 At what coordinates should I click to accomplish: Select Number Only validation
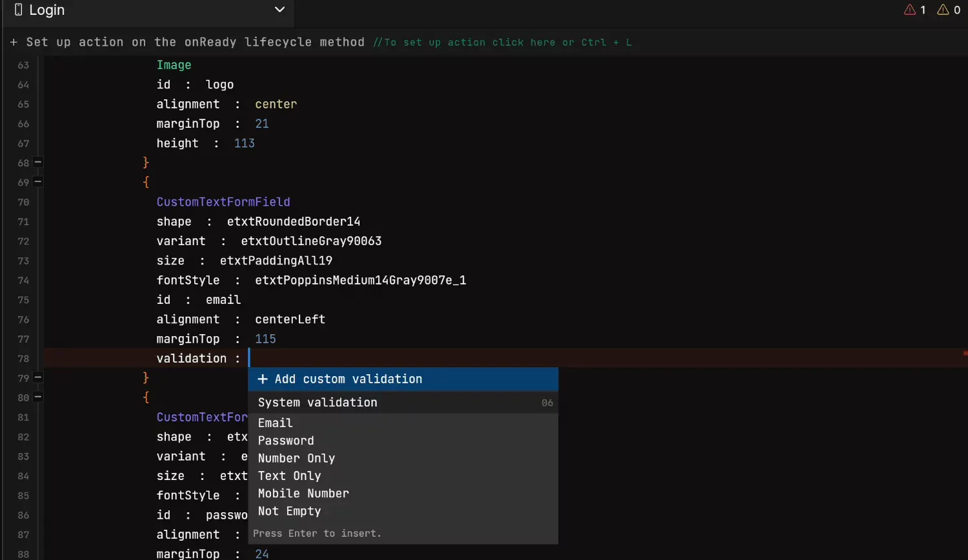click(296, 458)
